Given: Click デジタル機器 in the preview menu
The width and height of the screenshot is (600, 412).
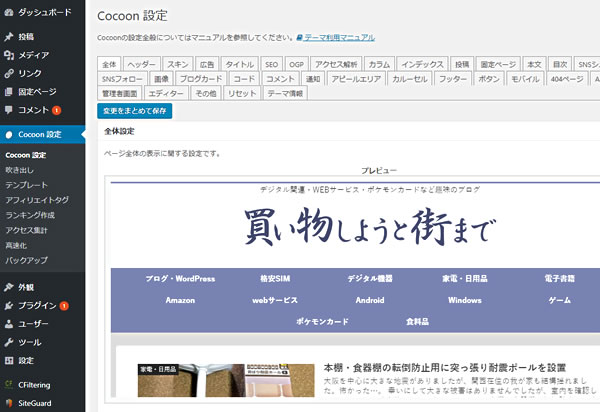Looking at the screenshot, I should click(x=370, y=278).
